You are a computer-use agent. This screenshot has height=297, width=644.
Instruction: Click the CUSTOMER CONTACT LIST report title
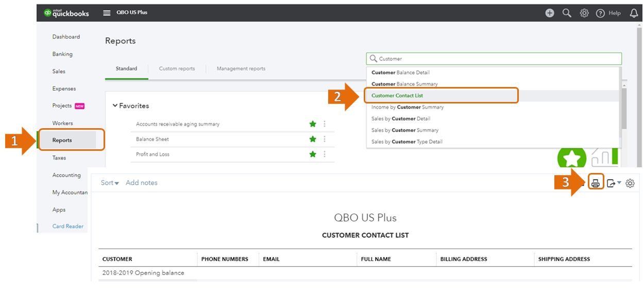(365, 235)
